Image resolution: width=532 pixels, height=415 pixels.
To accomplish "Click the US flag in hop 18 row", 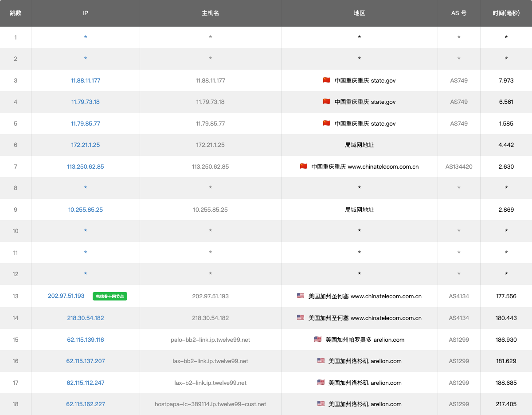I will (x=321, y=403).
